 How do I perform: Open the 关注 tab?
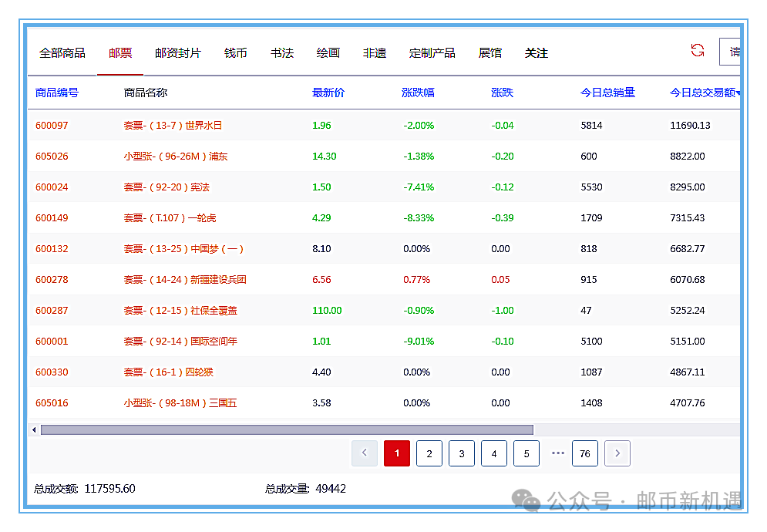coord(536,53)
